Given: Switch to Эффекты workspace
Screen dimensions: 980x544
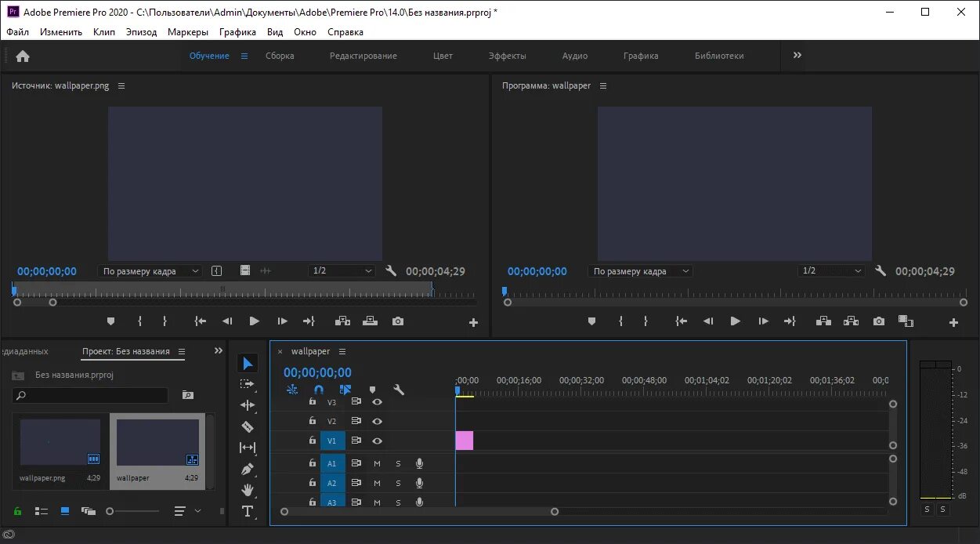Looking at the screenshot, I should click(x=508, y=56).
